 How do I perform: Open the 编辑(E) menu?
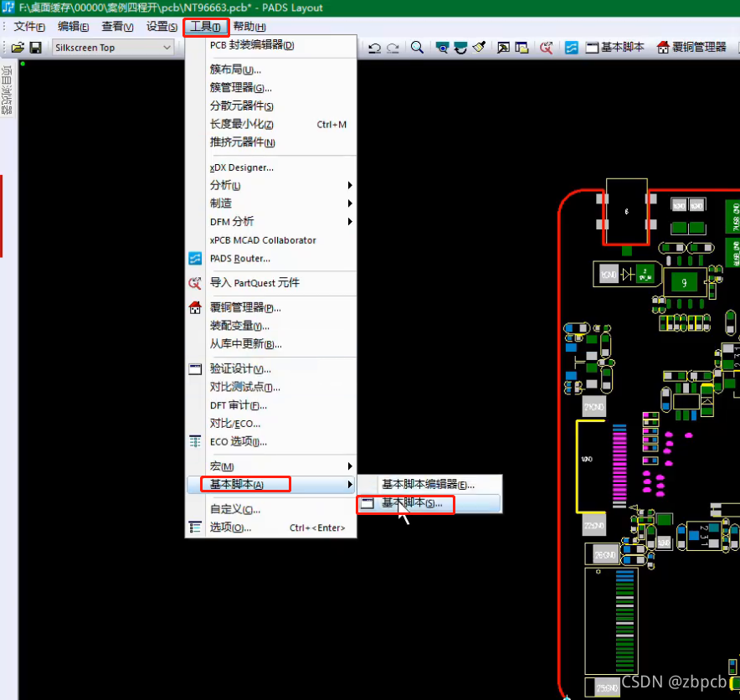(x=73, y=27)
